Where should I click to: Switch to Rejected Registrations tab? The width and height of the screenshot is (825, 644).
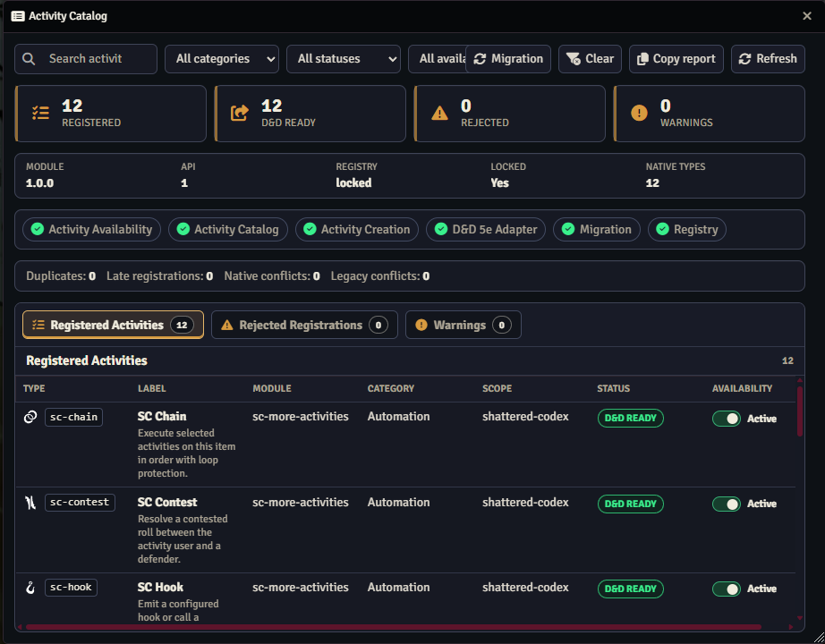(x=304, y=325)
